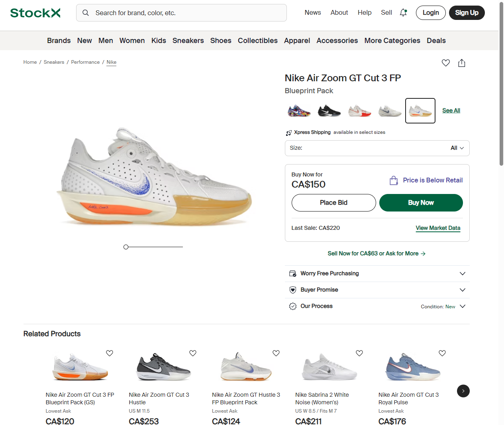The width and height of the screenshot is (504, 425).
Task: Favorite the Nike Sabrina 2 White Noise
Action: click(x=359, y=353)
